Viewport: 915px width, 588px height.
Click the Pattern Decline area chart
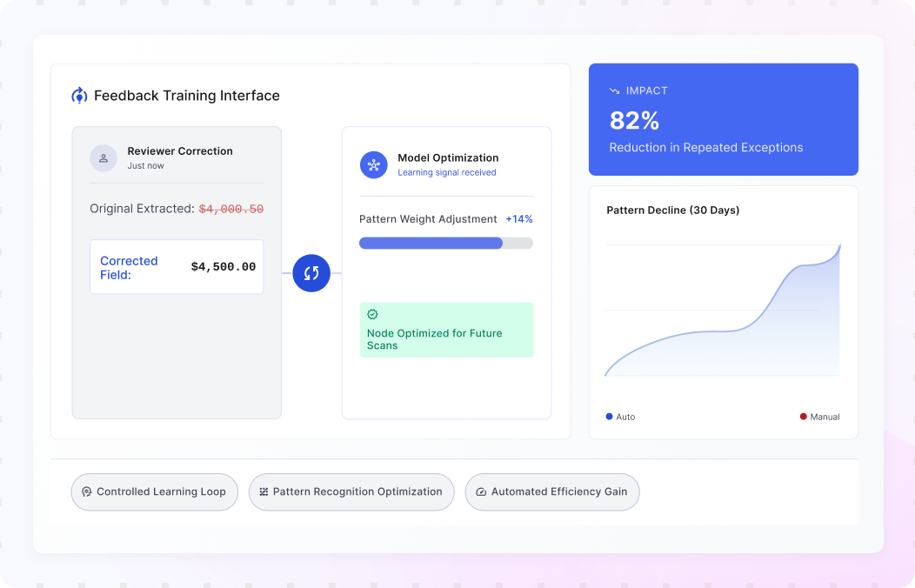723,310
